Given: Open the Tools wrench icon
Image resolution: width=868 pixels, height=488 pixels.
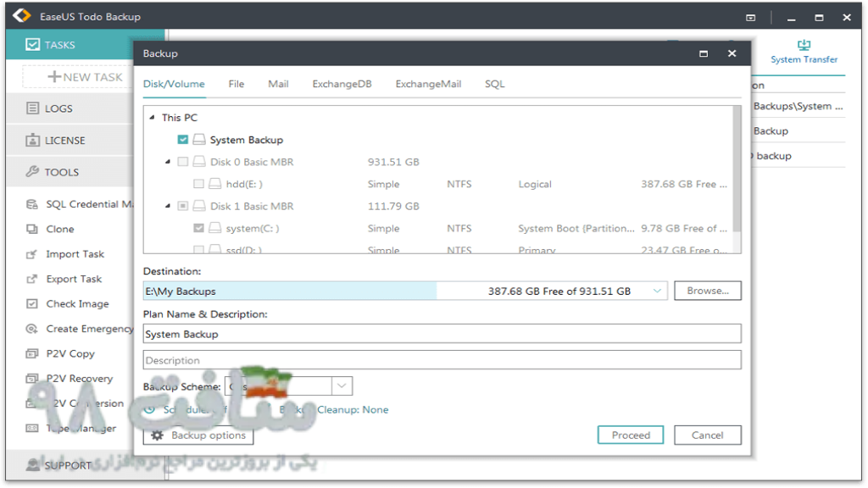Looking at the screenshot, I should 33,171.
